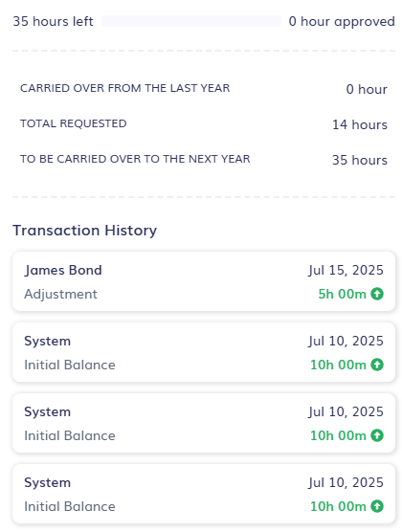Click the Transaction History heading
This screenshot has height=532, width=402.
pos(84,231)
